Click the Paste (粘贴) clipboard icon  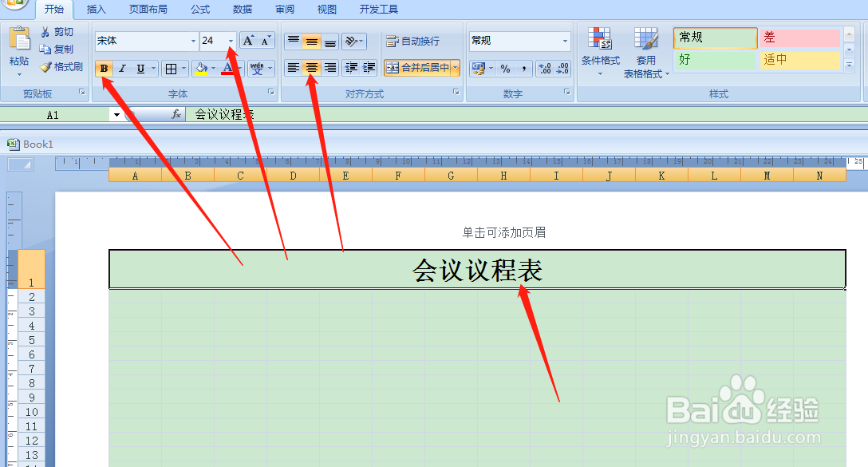coord(19,40)
